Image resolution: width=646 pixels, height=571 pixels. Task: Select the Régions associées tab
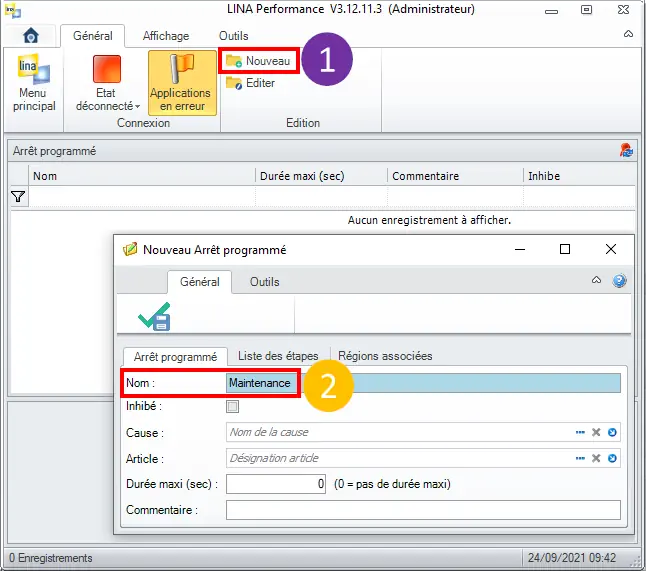coord(385,356)
